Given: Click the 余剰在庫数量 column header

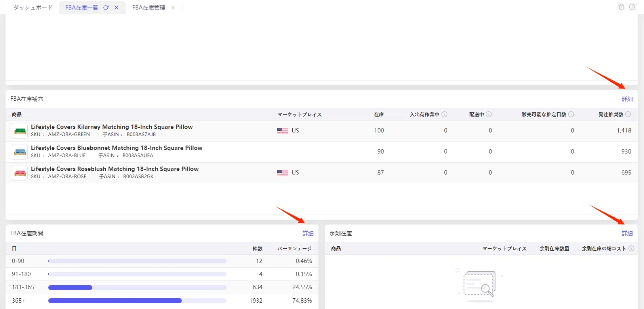Looking at the screenshot, I should tap(554, 248).
